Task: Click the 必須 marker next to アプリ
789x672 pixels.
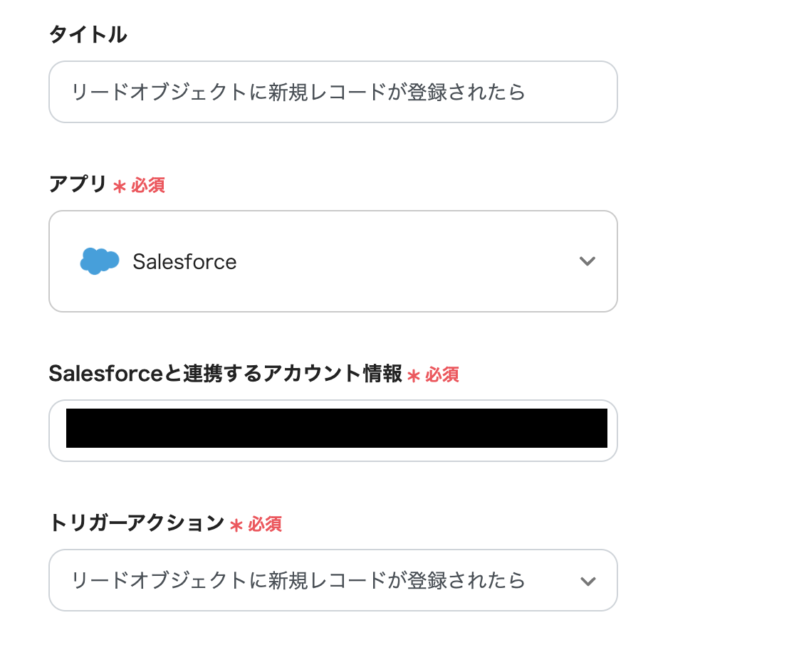Action: click(x=148, y=186)
